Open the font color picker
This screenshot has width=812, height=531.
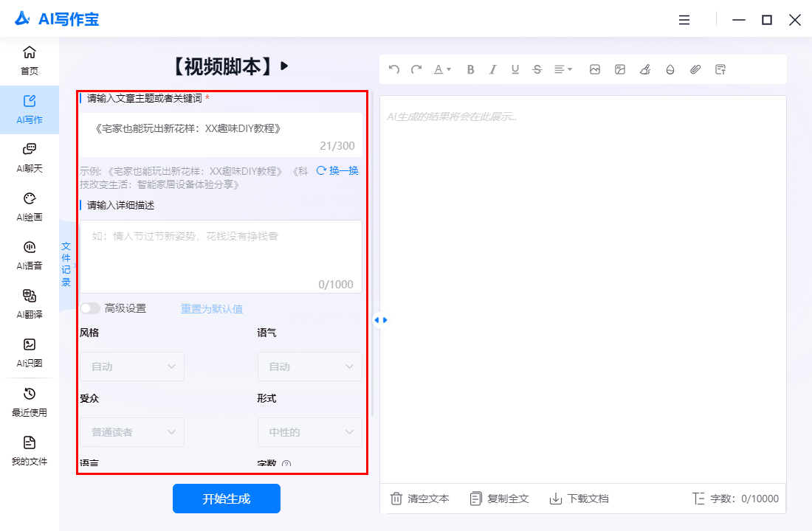pyautogui.click(x=442, y=69)
